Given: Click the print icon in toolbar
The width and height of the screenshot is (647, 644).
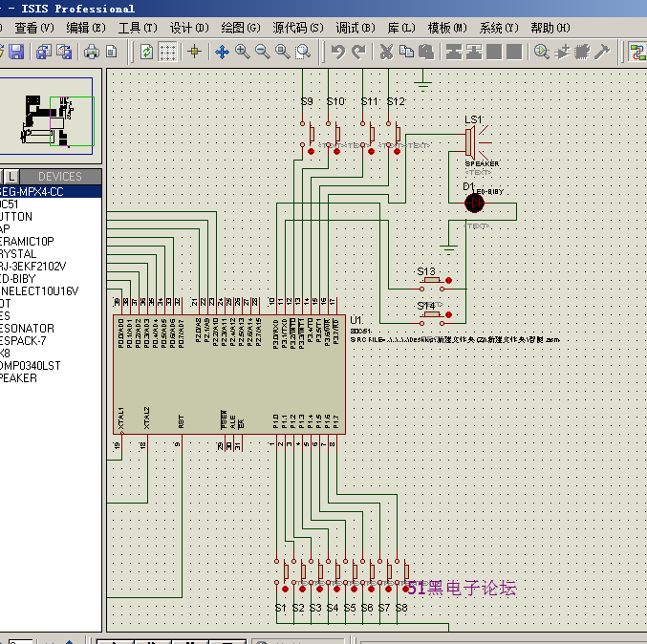Looking at the screenshot, I should click(92, 52).
